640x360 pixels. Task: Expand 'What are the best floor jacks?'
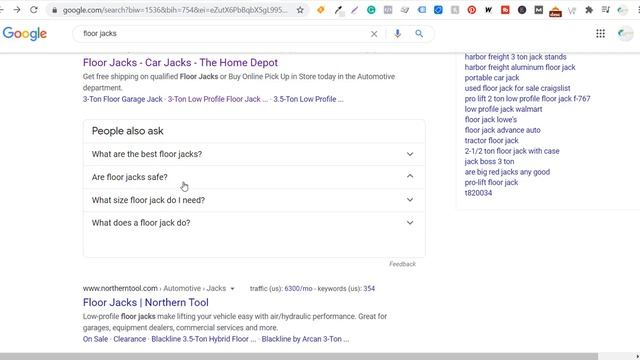click(254, 154)
